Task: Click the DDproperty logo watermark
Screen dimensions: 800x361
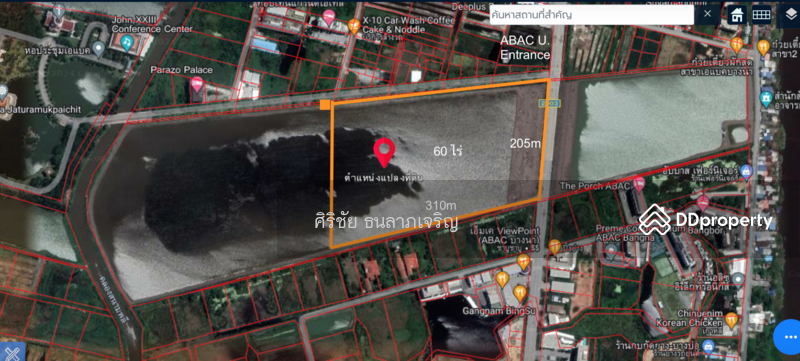Action: 706,220
